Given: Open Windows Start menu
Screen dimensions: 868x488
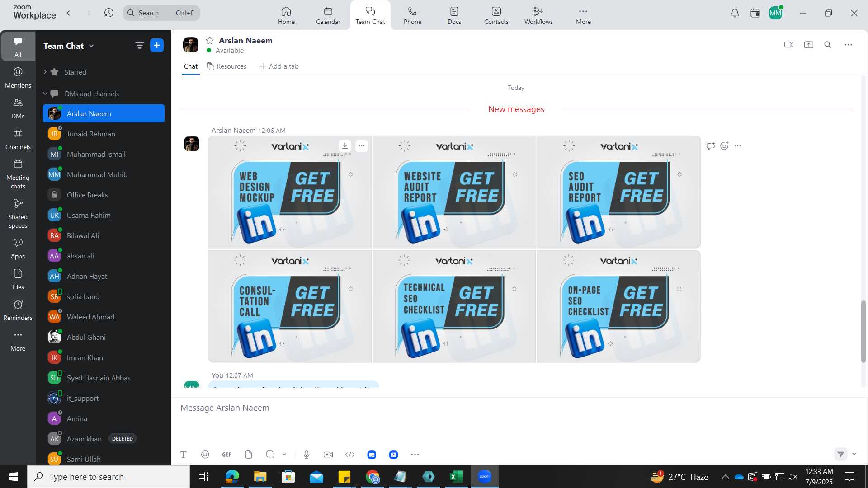Looking at the screenshot, I should point(14,477).
